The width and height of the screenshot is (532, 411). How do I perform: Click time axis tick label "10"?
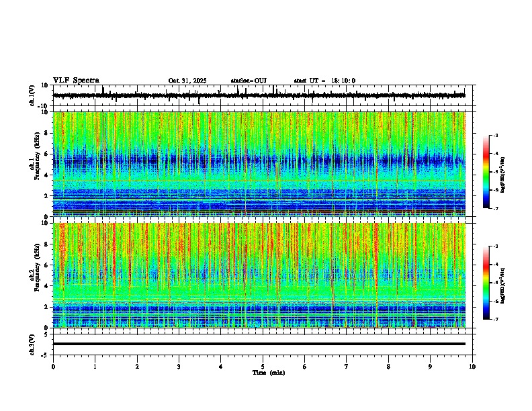tap(472, 367)
